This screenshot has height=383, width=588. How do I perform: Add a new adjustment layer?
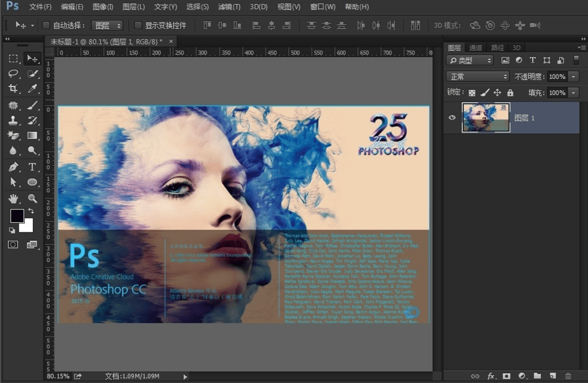tap(522, 375)
